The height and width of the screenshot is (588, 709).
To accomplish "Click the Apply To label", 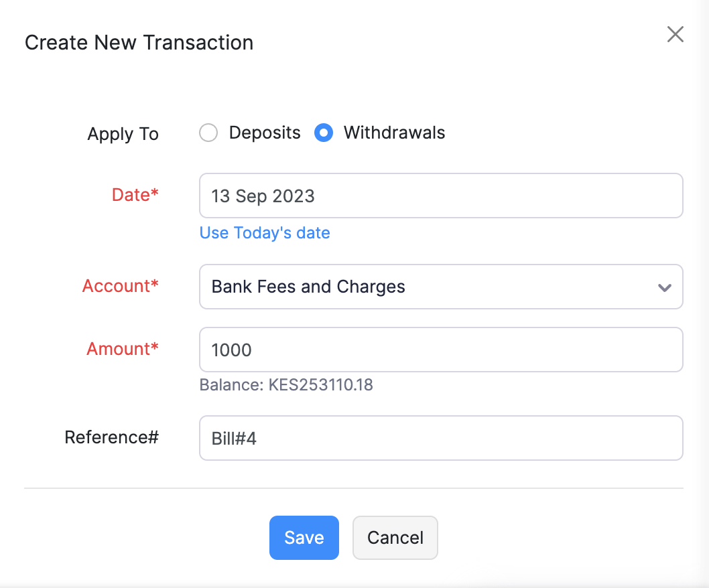I will [123, 133].
